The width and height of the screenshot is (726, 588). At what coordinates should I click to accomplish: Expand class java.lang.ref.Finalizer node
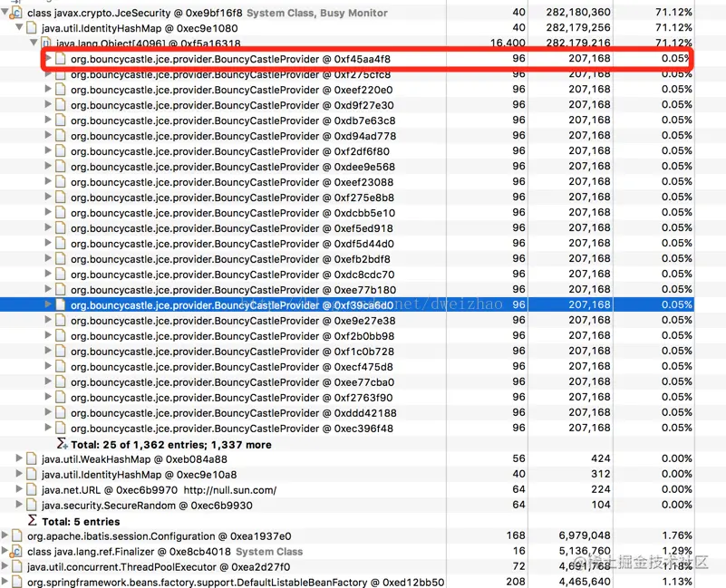click(5, 550)
